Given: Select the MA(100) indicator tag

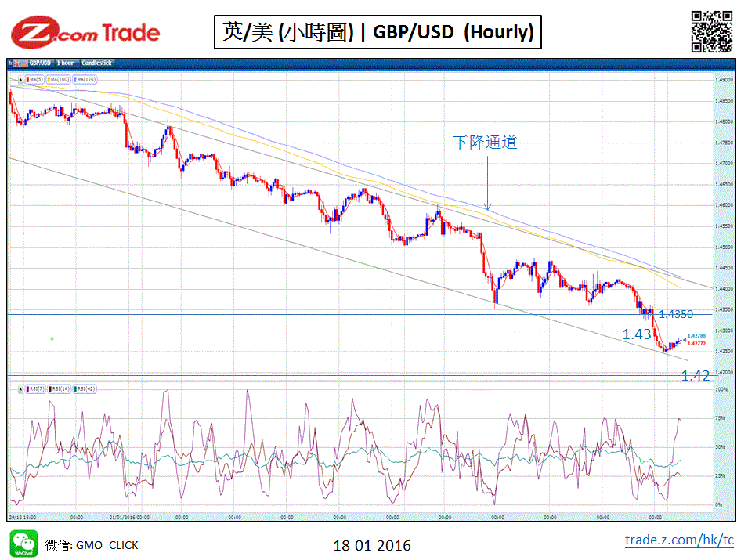Looking at the screenshot, I should [59, 80].
